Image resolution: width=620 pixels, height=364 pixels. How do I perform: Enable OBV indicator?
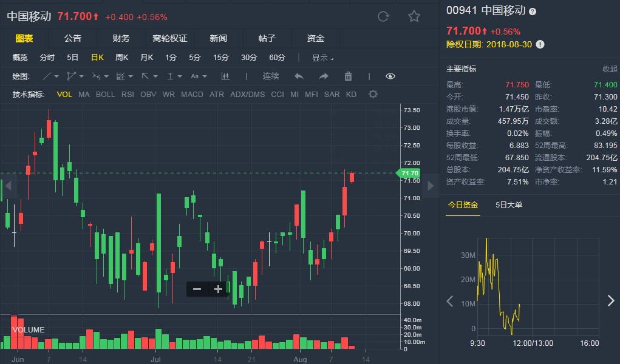coord(148,95)
